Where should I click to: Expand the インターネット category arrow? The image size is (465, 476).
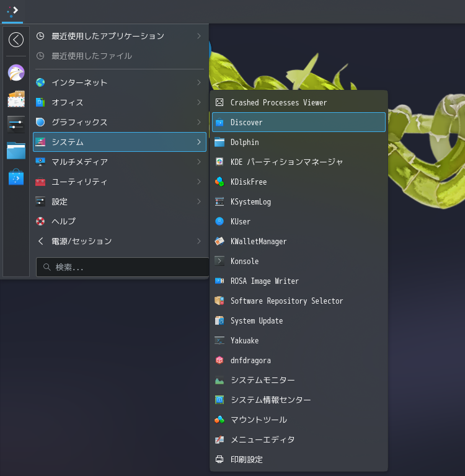coord(199,82)
